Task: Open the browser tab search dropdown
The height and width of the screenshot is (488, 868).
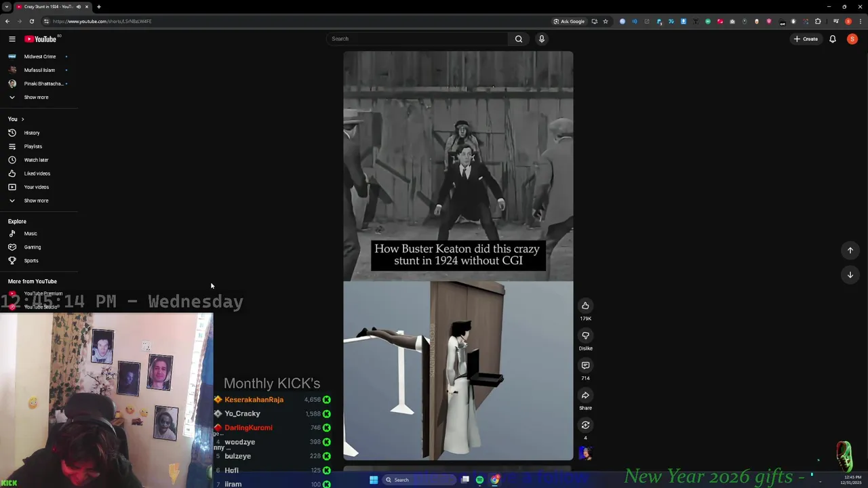Action: coord(6,7)
